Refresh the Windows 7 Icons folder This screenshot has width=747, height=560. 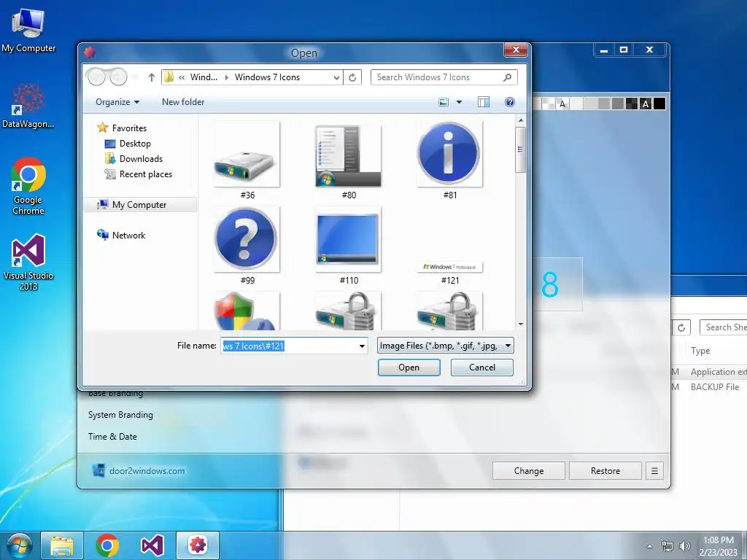coord(352,77)
